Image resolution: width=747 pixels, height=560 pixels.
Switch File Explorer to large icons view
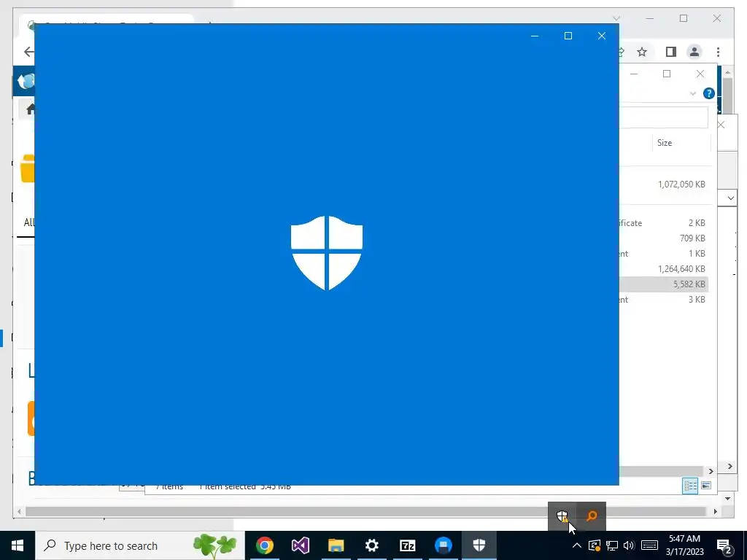point(706,486)
